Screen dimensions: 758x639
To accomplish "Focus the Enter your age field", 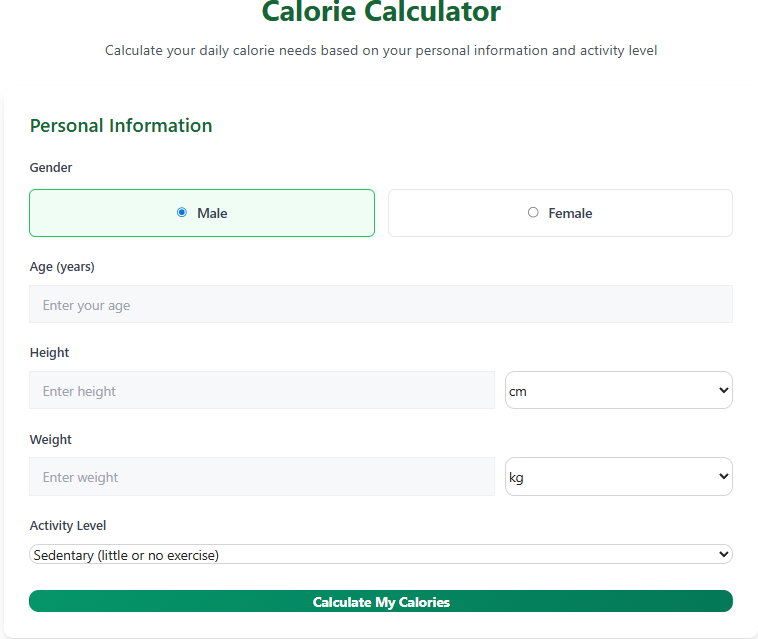I will [x=380, y=305].
